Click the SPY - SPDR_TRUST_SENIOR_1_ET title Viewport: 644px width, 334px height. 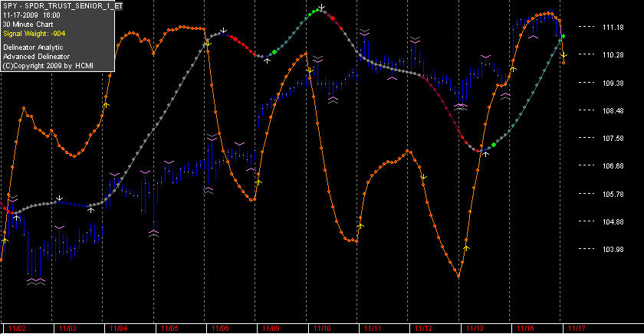pos(62,6)
